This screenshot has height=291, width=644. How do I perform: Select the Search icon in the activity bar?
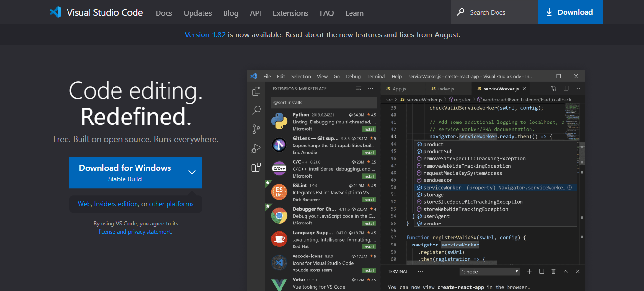coord(256,110)
